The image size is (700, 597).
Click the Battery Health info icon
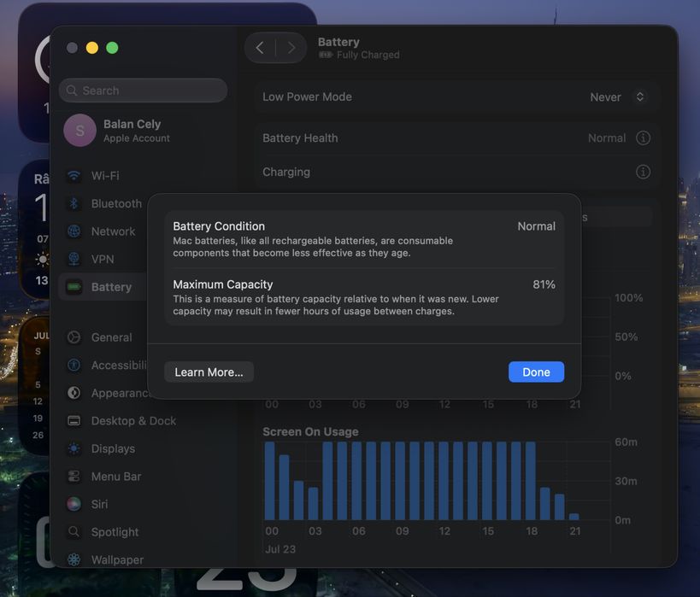tap(643, 138)
